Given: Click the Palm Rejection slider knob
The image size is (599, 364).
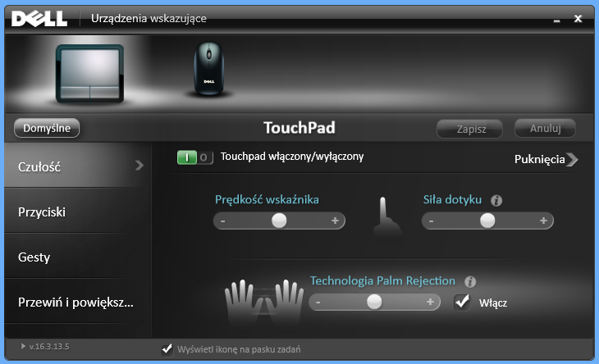Looking at the screenshot, I should pyautogui.click(x=374, y=302).
